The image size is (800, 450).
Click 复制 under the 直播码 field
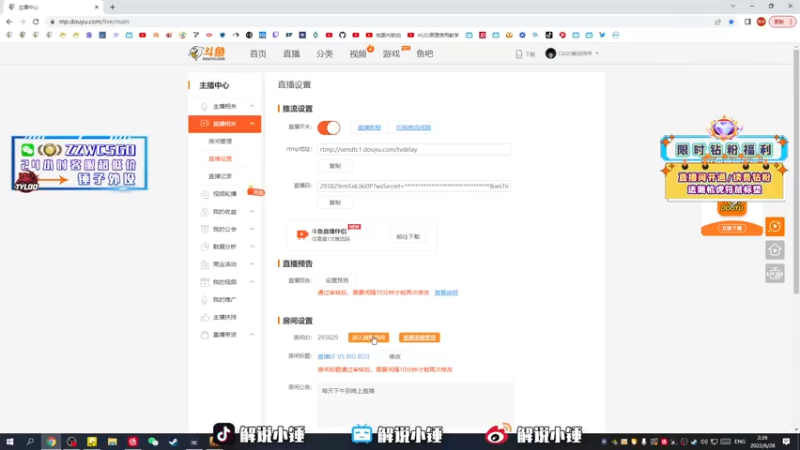[335, 203]
